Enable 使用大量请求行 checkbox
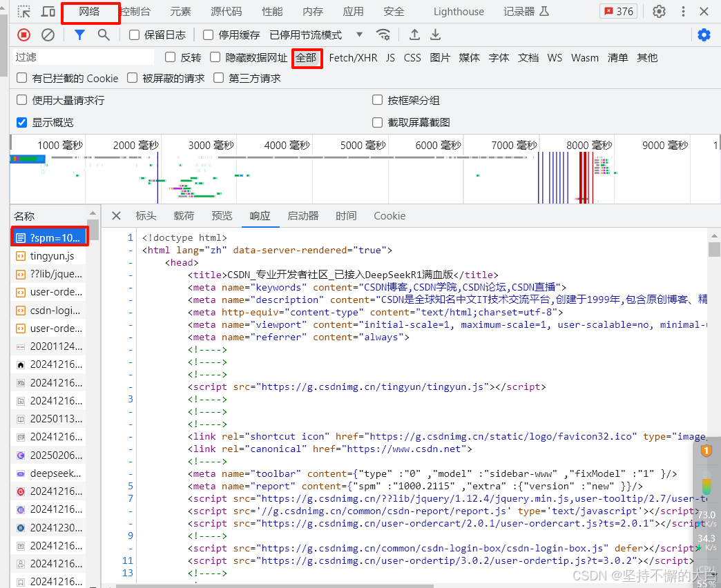Screen dimensions: 721x588 (x=21, y=100)
